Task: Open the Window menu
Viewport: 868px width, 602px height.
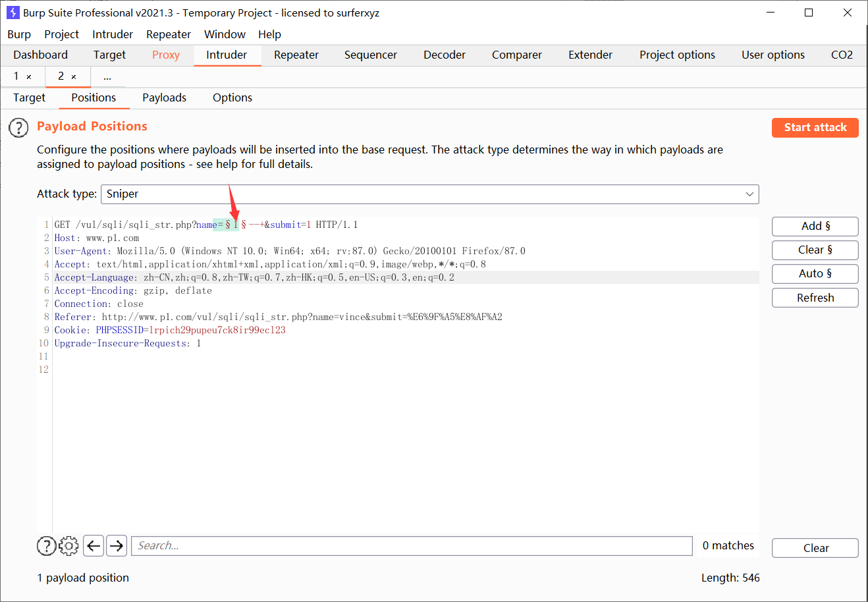Action: click(x=225, y=34)
